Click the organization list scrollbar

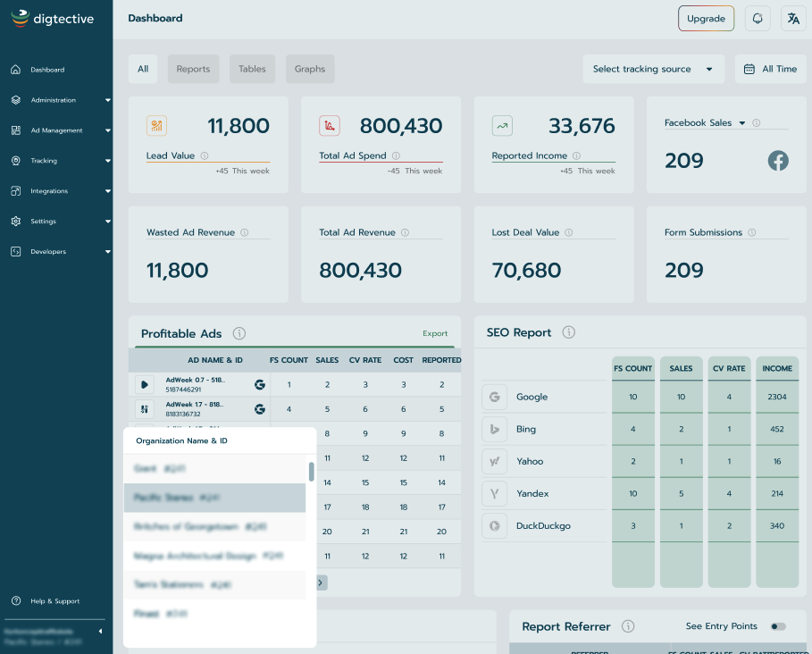click(311, 471)
